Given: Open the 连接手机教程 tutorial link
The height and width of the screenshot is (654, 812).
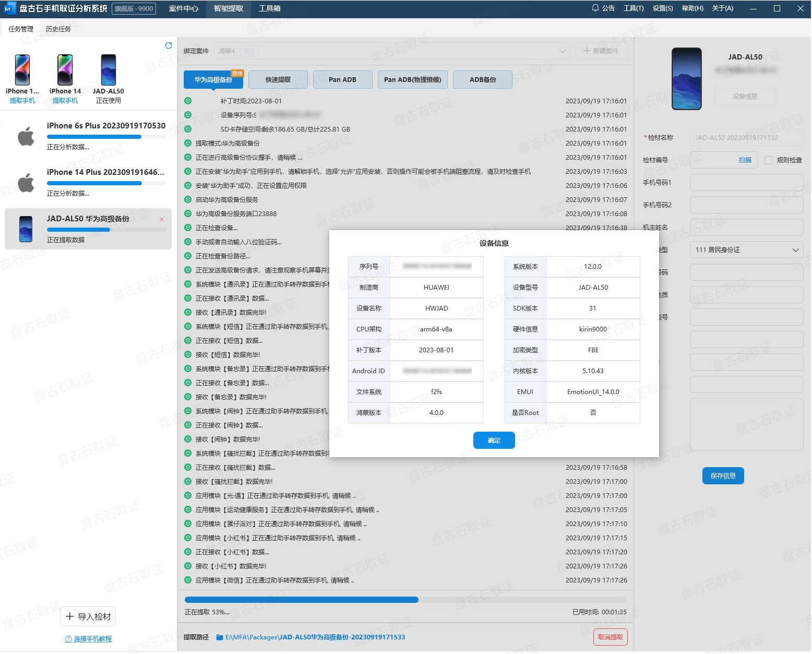Looking at the screenshot, I should (93, 639).
